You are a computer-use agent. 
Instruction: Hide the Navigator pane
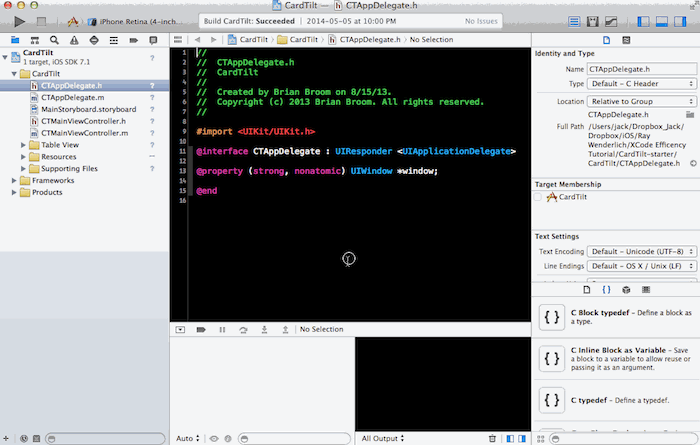(643, 21)
